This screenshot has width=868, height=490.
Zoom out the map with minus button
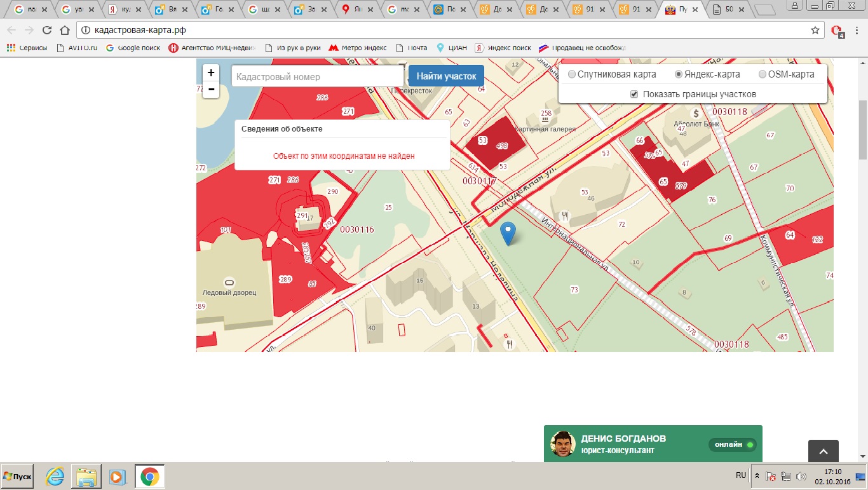(x=211, y=90)
